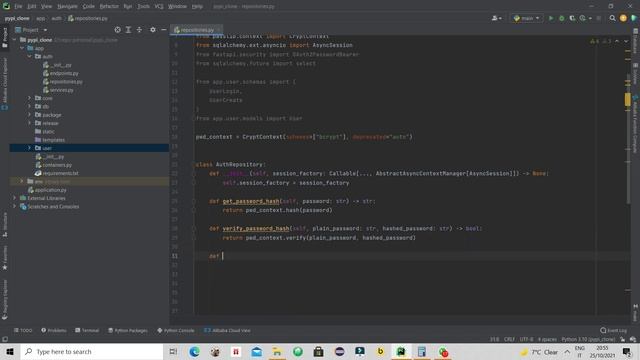
Task: Open the TODO tool window
Action: point(23,330)
